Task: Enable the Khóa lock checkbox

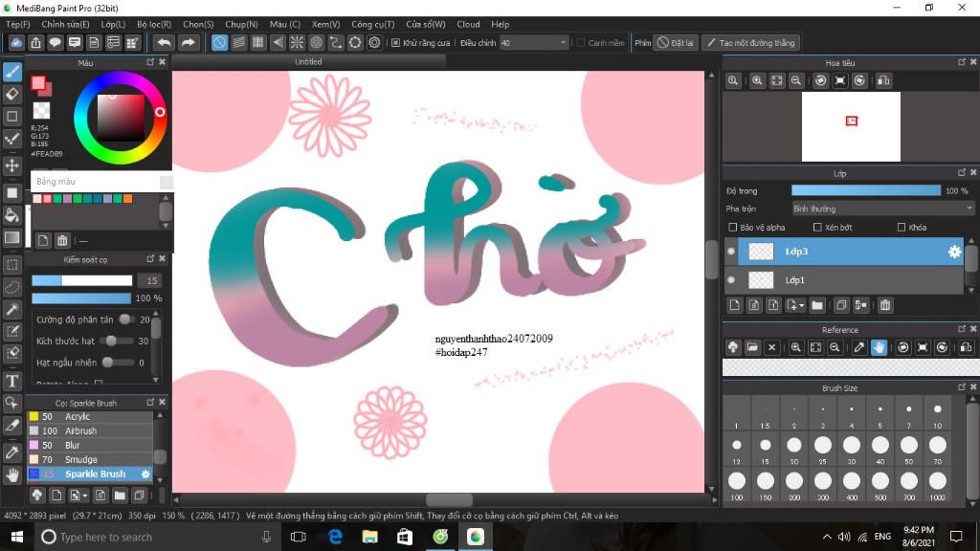Action: coord(902,228)
